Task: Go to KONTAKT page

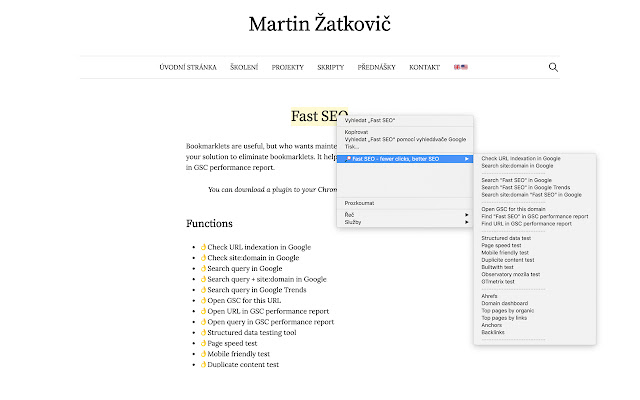Action: click(424, 67)
